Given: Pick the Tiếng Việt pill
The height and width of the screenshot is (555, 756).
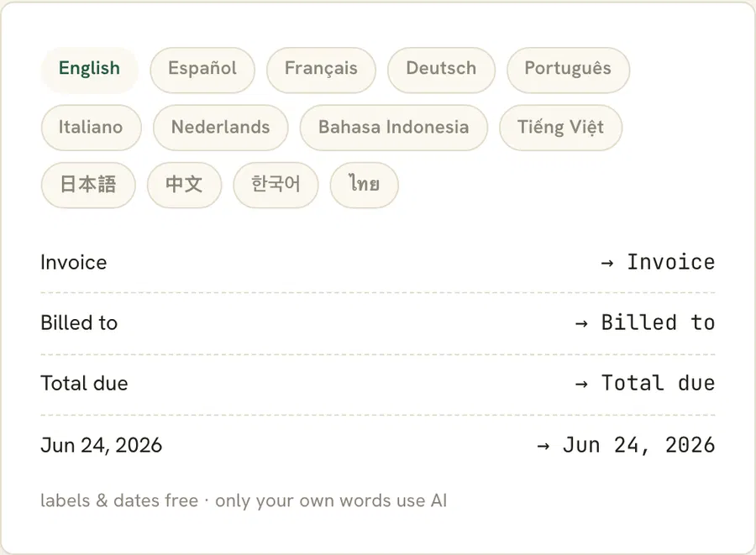Looking at the screenshot, I should [561, 127].
